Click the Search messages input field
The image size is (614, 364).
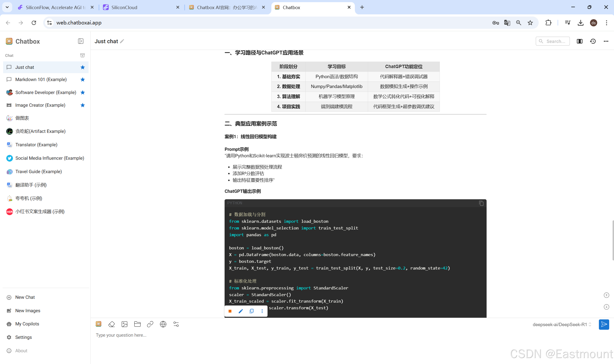(555, 41)
